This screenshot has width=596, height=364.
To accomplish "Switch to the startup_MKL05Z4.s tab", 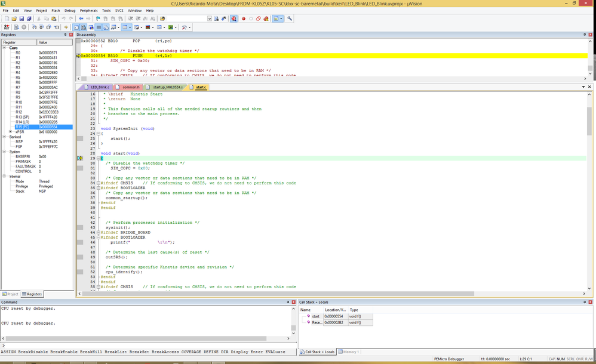I will tap(165, 87).
